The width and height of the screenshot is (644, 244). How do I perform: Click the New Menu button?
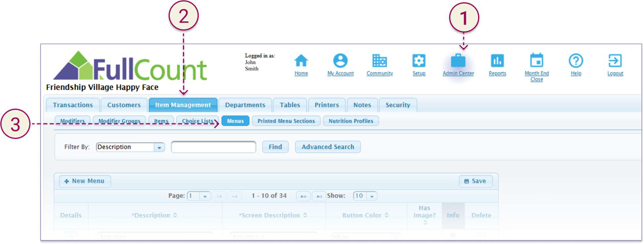[x=85, y=181]
